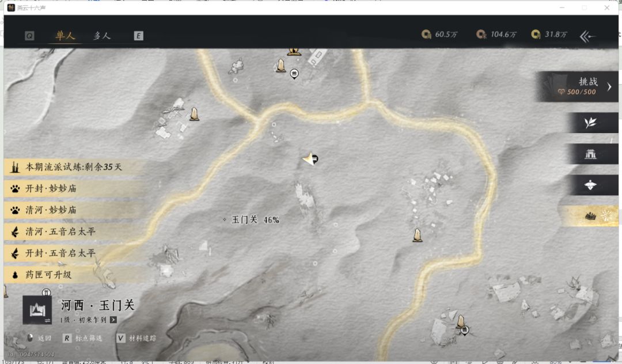The image size is (622, 364).
Task: Open the highlighted golden book side panel
Action: 591,216
